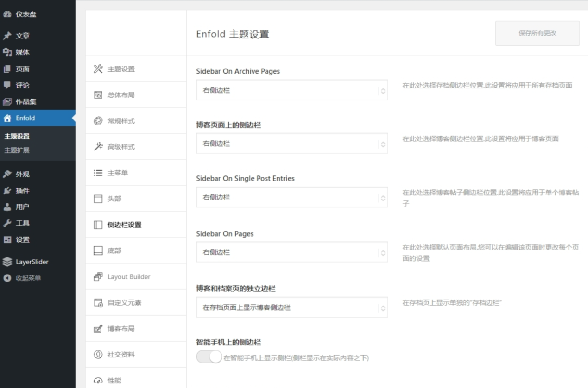This screenshot has height=388, width=588.
Task: Click the 用户 user icon
Action: (x=7, y=207)
